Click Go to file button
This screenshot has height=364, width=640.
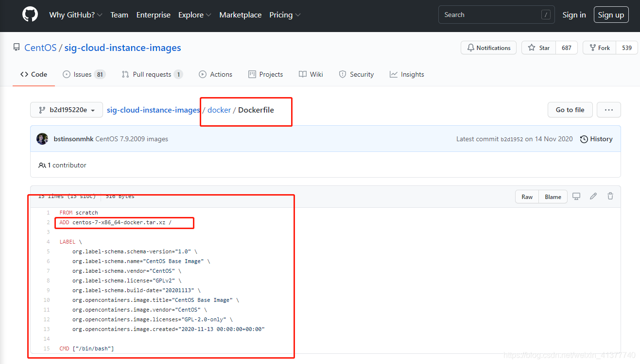tap(570, 110)
